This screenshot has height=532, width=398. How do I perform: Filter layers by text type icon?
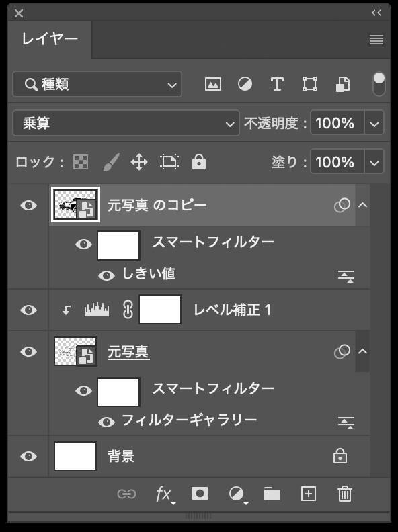click(277, 84)
